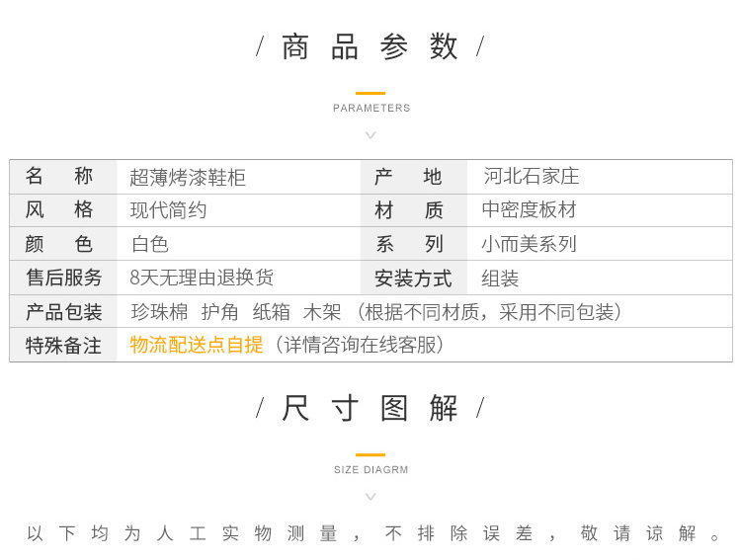Click the 特殊备注 row label
The image size is (741, 560).
[x=64, y=346]
